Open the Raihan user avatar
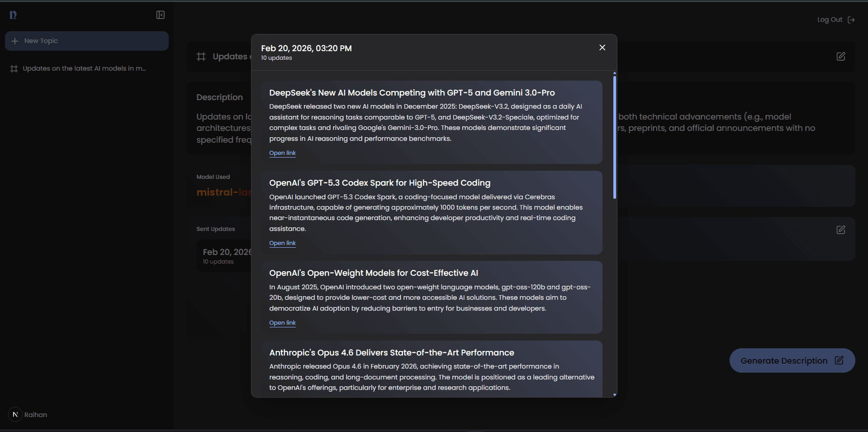 click(15, 414)
